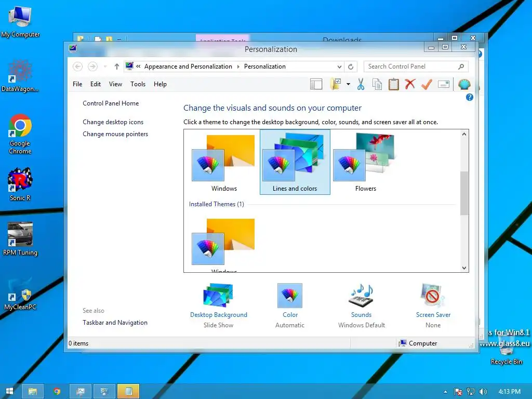Click the Paste clipboard toolbar icon
The width and height of the screenshot is (532, 399).
click(394, 84)
